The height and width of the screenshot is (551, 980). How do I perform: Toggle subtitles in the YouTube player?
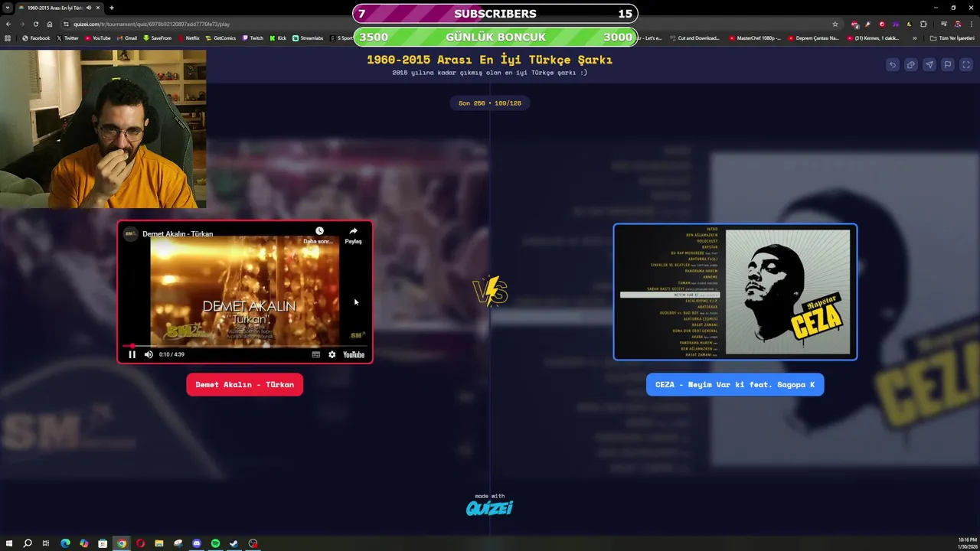pos(315,354)
